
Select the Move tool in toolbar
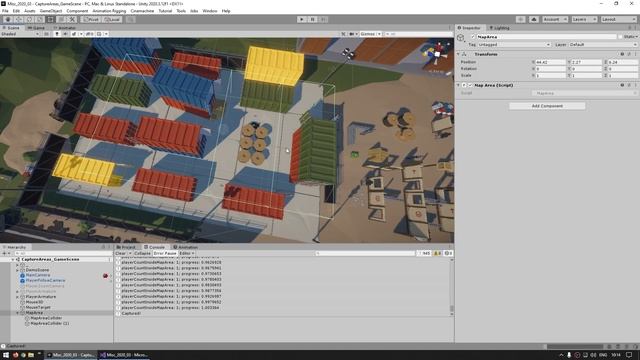pos(19,19)
